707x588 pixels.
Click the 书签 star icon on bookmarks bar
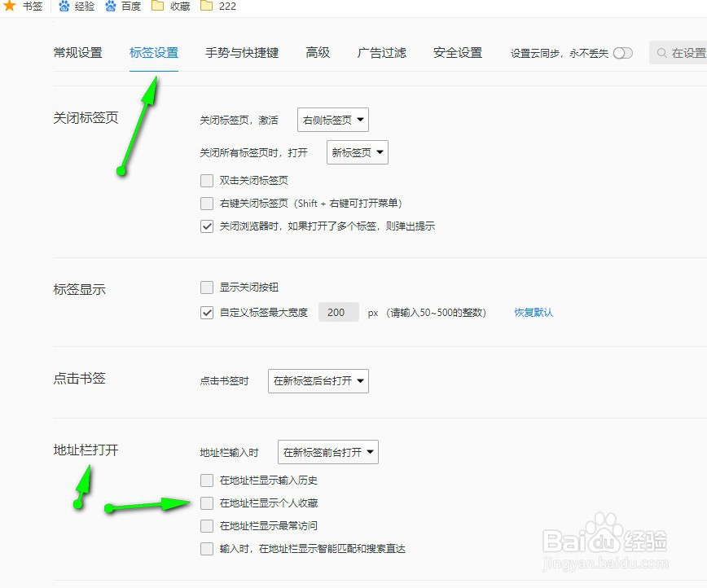coord(11,7)
